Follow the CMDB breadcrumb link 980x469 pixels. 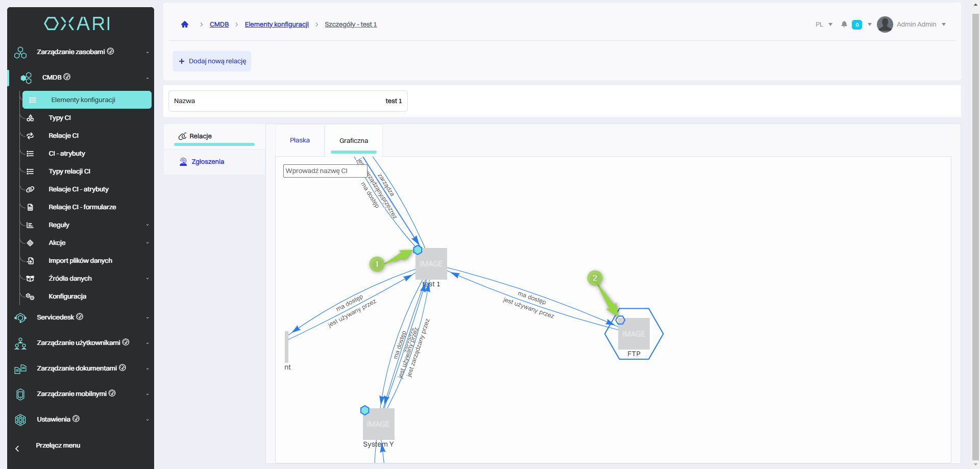pos(219,24)
